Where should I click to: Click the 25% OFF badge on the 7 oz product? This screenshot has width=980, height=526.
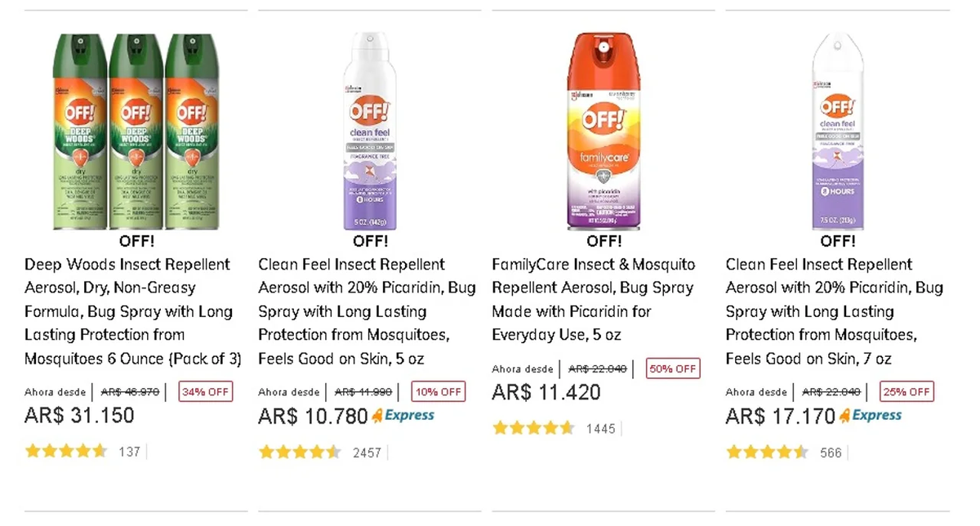[x=906, y=391]
